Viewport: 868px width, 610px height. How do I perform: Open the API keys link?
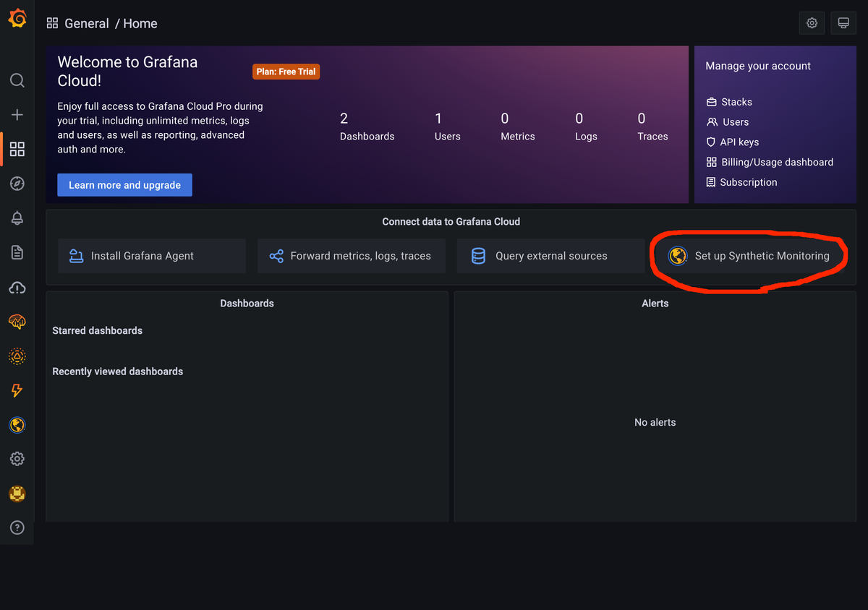739,142
